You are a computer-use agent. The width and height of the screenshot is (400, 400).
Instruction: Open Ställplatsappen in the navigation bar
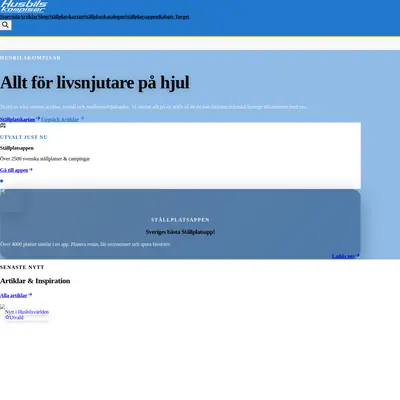point(142,17)
